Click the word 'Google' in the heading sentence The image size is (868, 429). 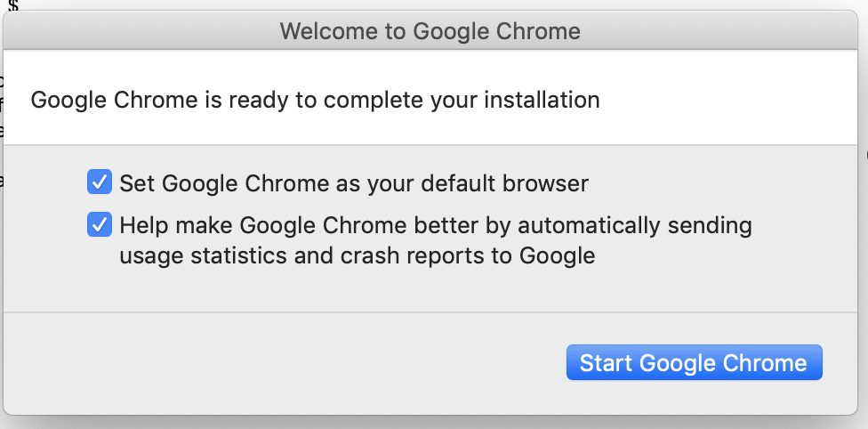(x=69, y=100)
